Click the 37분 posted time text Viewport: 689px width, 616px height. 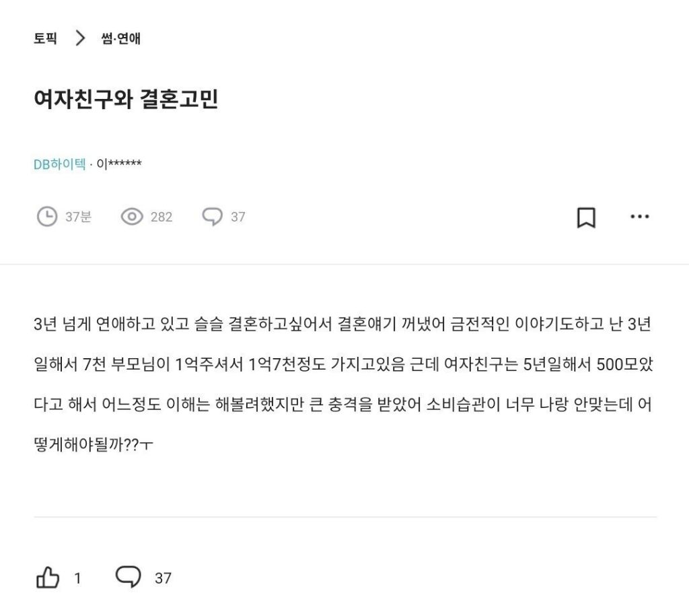coord(78,217)
